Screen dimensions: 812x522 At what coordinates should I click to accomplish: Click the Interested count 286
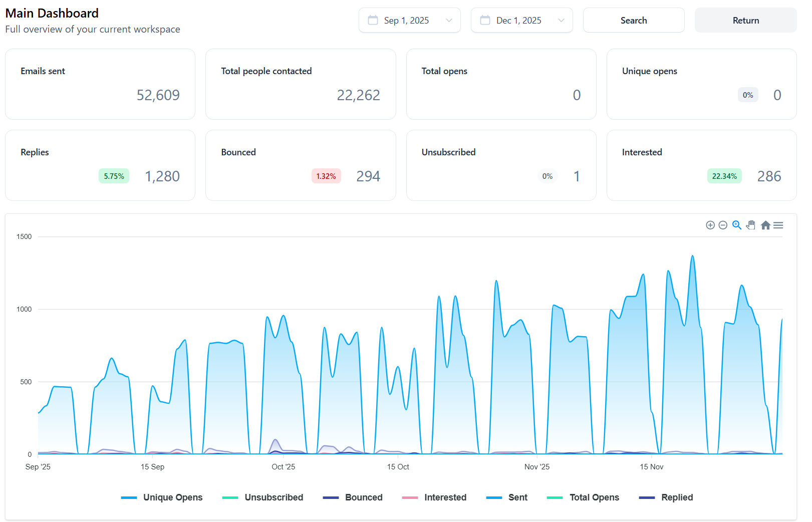(769, 176)
